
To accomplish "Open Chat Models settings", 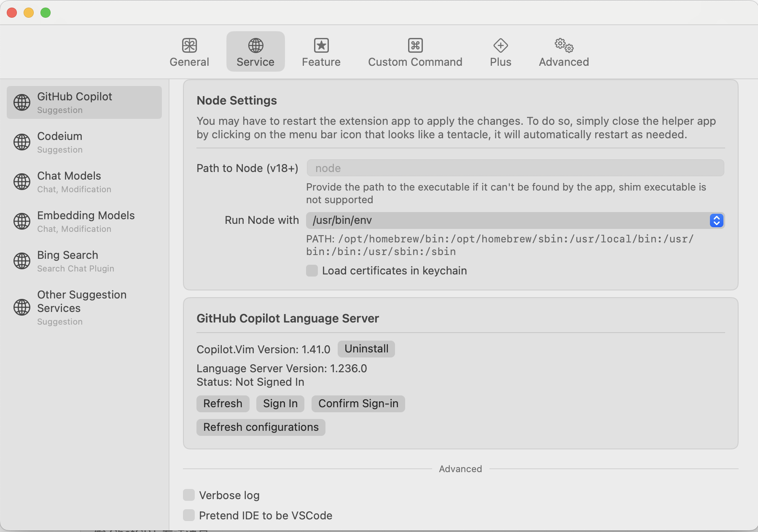I will [84, 182].
